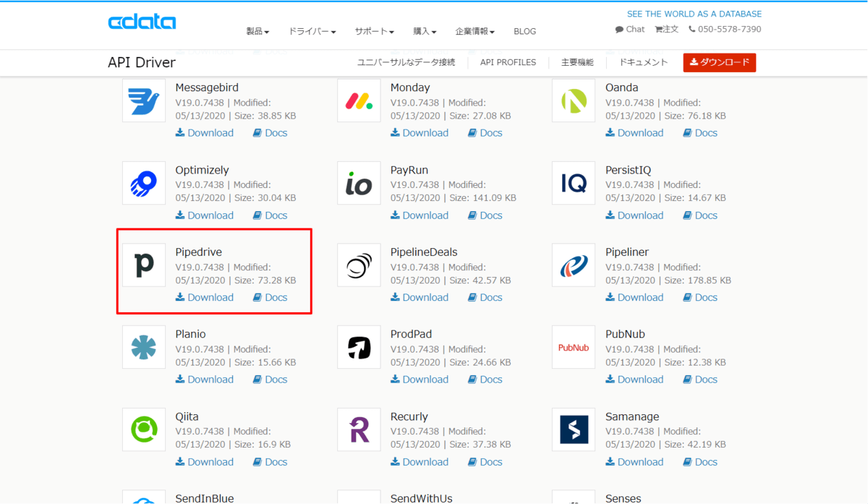Screen dimensions: 868x504
Task: Open the BLOG menu item
Action: [524, 32]
